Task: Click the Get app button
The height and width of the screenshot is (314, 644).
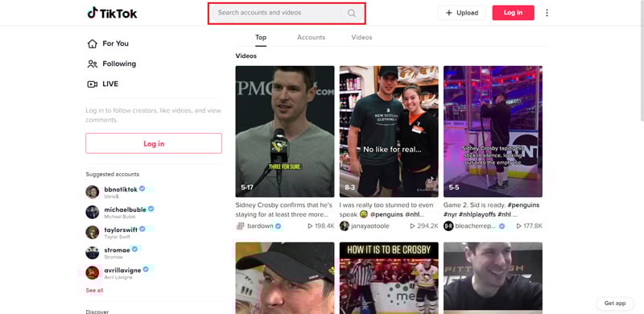Action: coord(615,304)
